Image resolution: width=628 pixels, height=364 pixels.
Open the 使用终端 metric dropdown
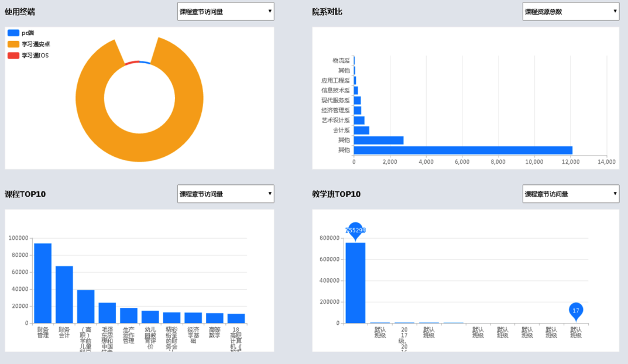click(x=225, y=11)
